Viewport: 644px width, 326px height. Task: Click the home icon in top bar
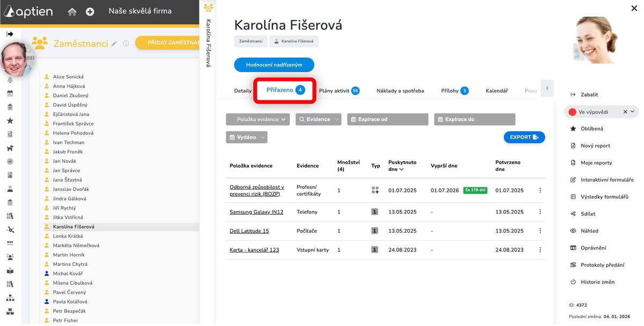click(72, 12)
